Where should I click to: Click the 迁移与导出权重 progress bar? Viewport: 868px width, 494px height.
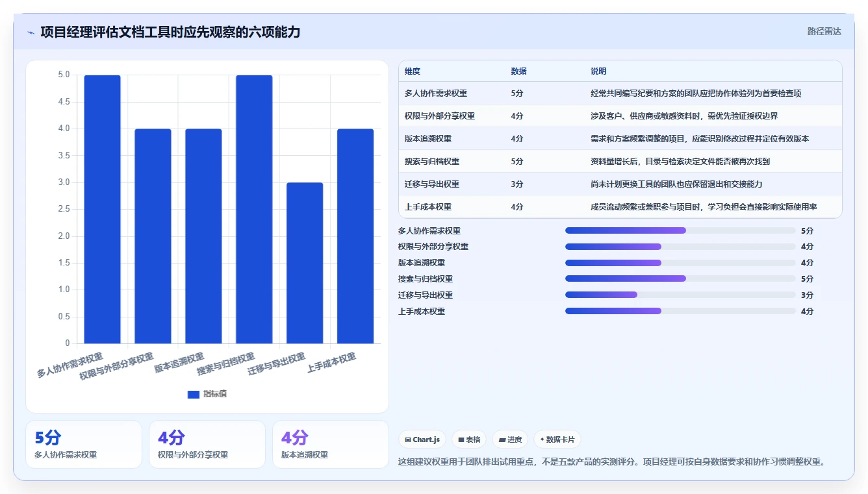click(x=680, y=295)
